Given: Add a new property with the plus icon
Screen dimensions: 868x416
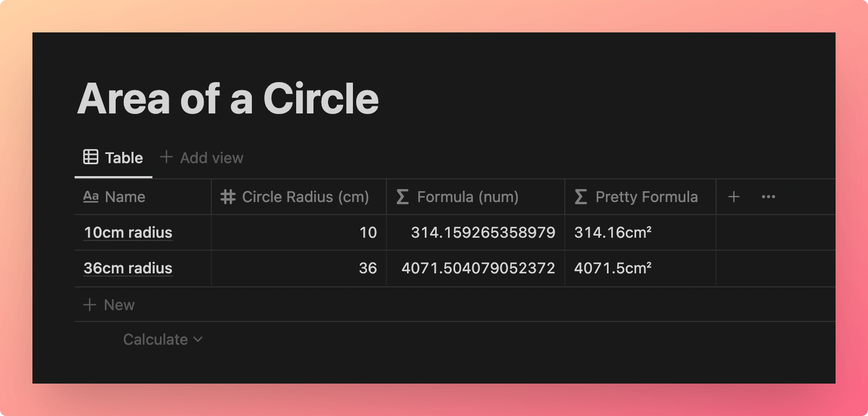Looking at the screenshot, I should 733,197.
